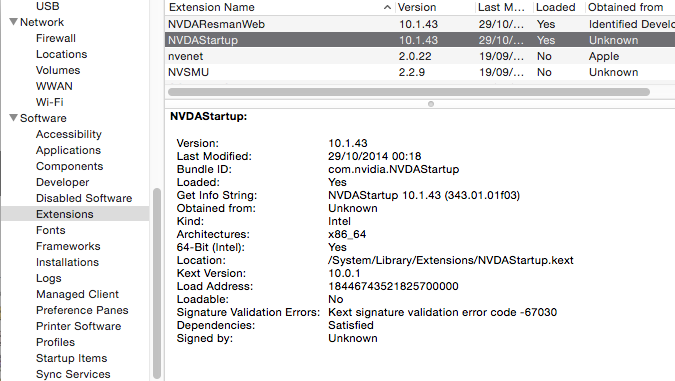Click the sort arrow on Extension Name
The height and width of the screenshot is (381, 675).
point(387,7)
